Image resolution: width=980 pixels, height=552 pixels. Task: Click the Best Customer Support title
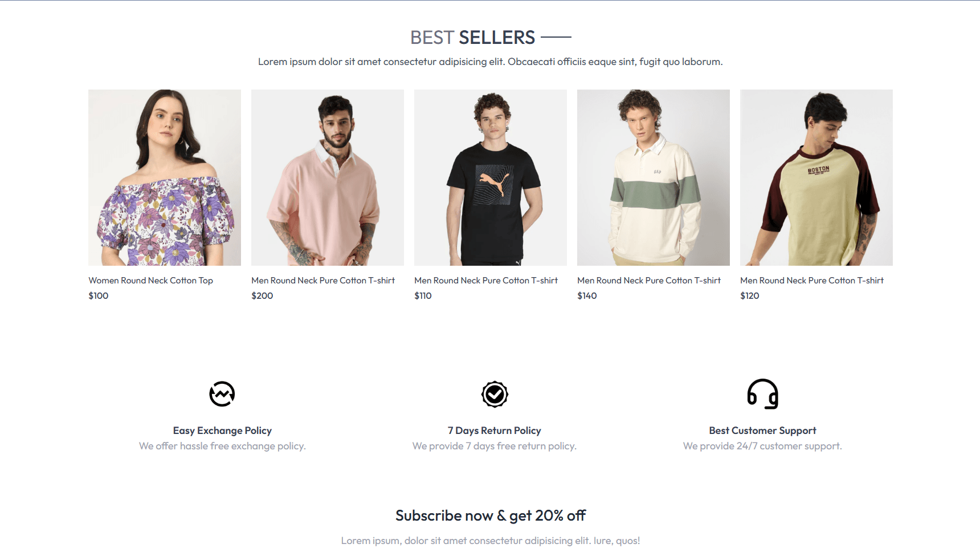[x=762, y=431]
